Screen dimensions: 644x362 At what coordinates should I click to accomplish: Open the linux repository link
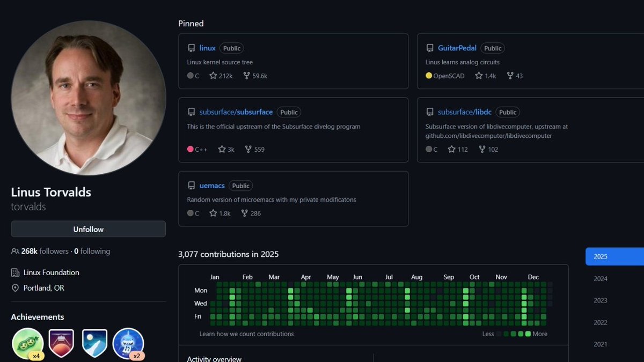[207, 48]
